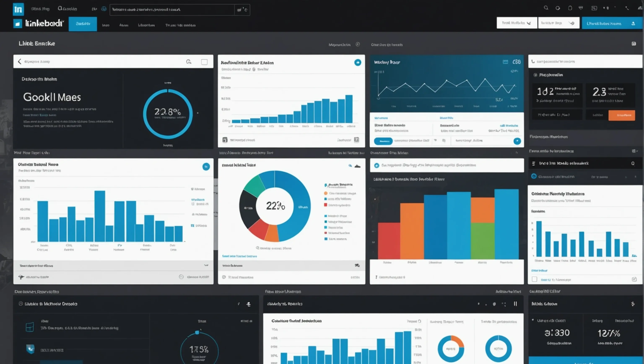Click the blue pill button below the line chart
Viewport: 644px width, 364px height.
383,141
